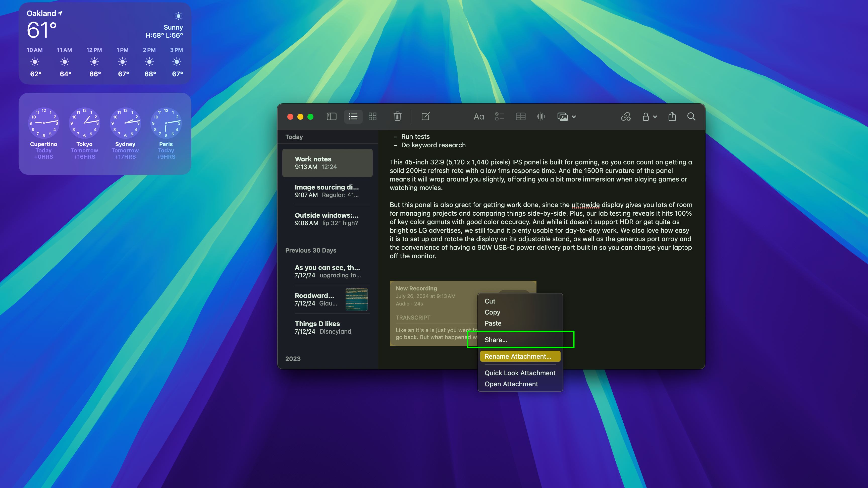
Task: Start an audio recording with the waveform icon
Action: (x=540, y=116)
